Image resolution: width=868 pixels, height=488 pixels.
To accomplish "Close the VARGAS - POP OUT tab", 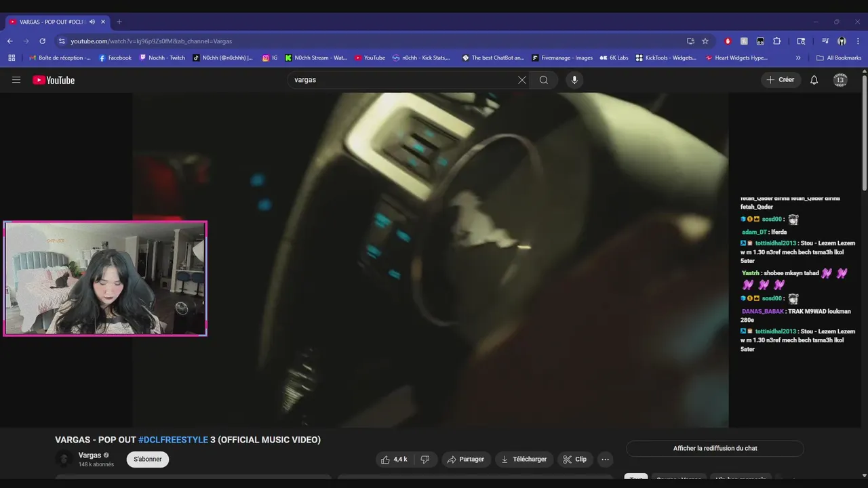I will [103, 22].
